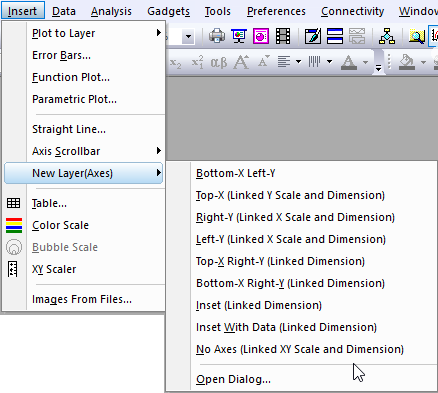Open the Insert menu

click(22, 11)
